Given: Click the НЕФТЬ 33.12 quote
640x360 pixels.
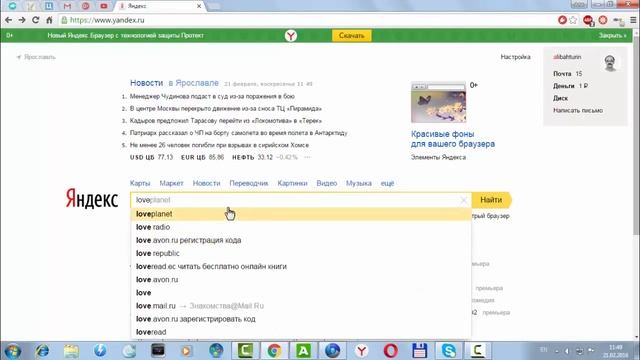Looking at the screenshot, I should click(252, 157).
